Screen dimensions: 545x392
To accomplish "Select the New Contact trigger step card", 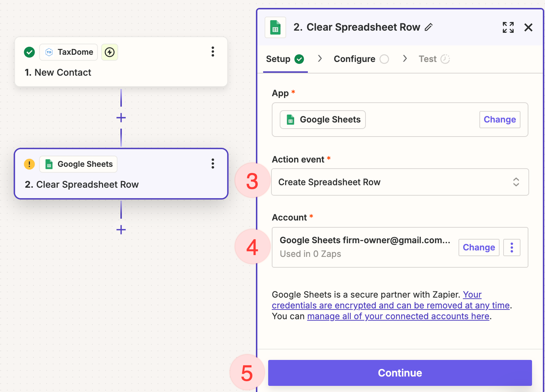I will coord(121,72).
